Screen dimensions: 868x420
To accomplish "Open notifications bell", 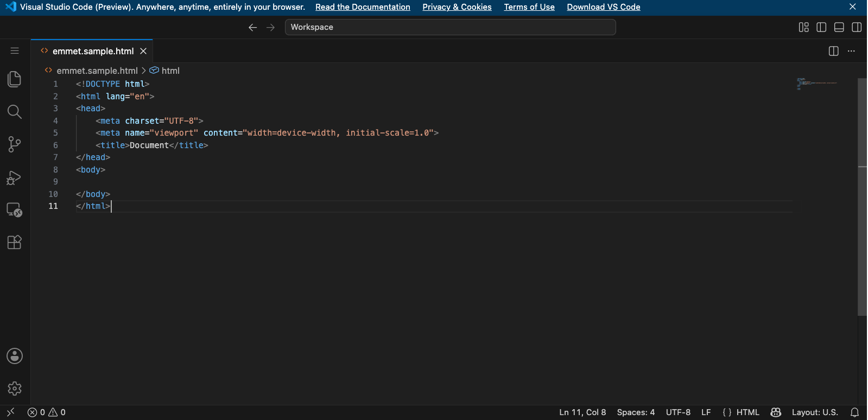I will pyautogui.click(x=854, y=412).
